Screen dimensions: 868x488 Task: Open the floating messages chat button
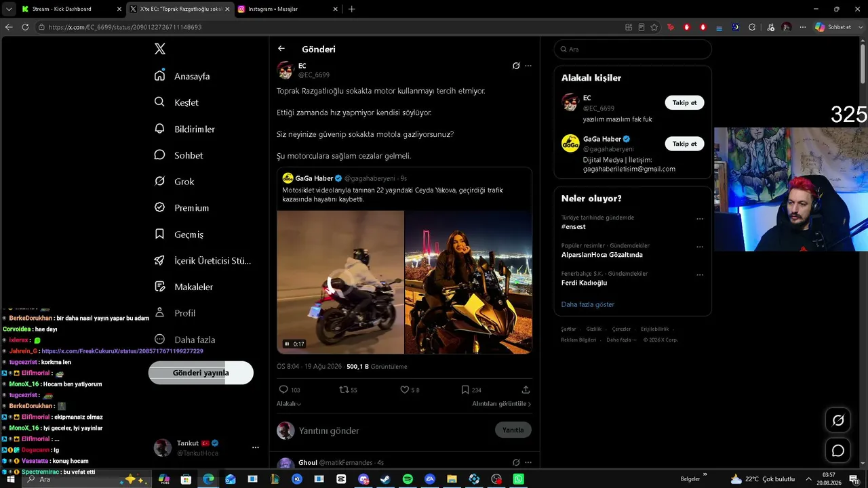point(838,450)
